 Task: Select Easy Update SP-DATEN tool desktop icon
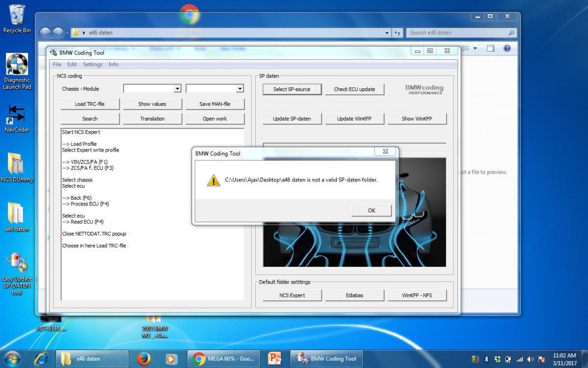(x=17, y=274)
